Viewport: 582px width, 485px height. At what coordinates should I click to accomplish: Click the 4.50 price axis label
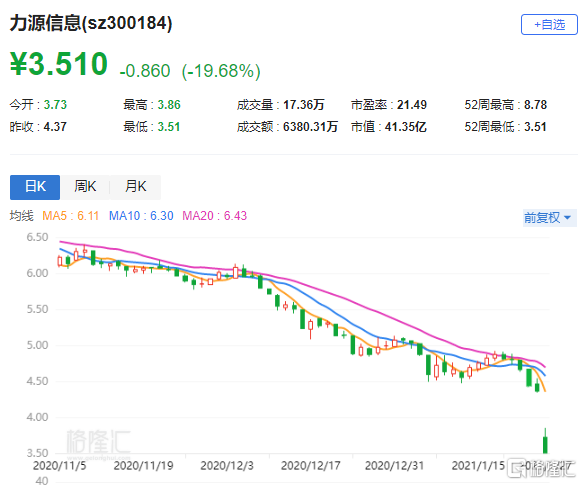pyautogui.click(x=37, y=381)
